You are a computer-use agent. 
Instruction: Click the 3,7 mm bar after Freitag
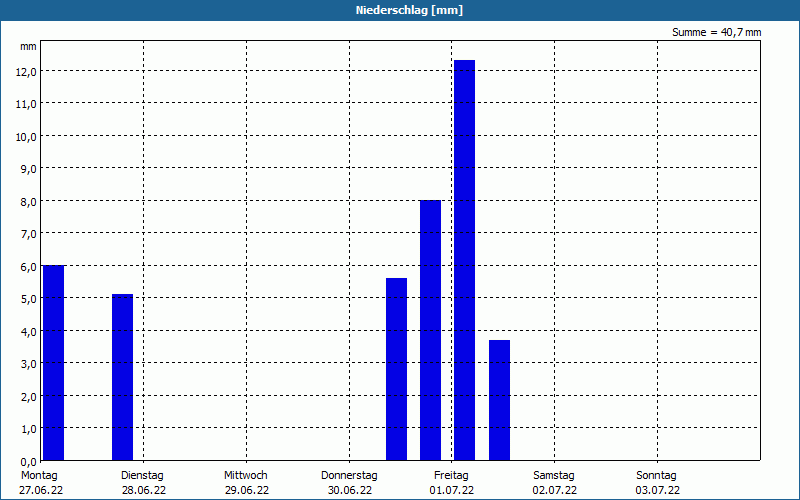tap(499, 400)
